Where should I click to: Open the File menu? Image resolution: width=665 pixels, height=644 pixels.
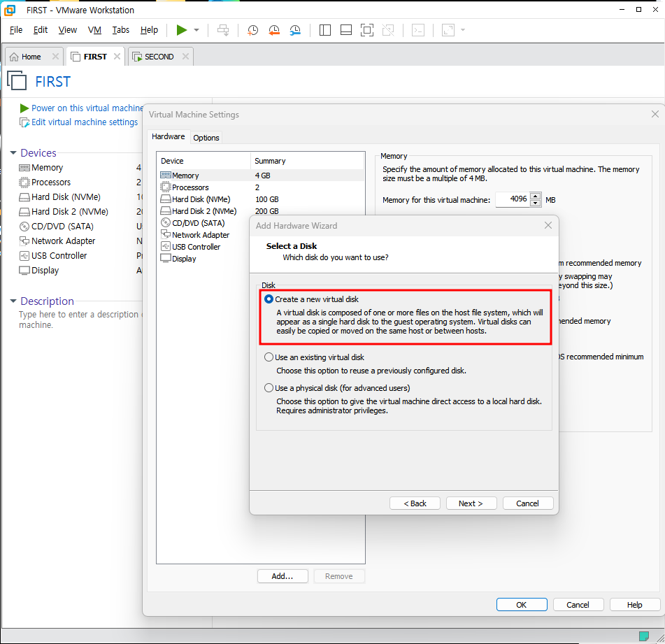tap(15, 30)
